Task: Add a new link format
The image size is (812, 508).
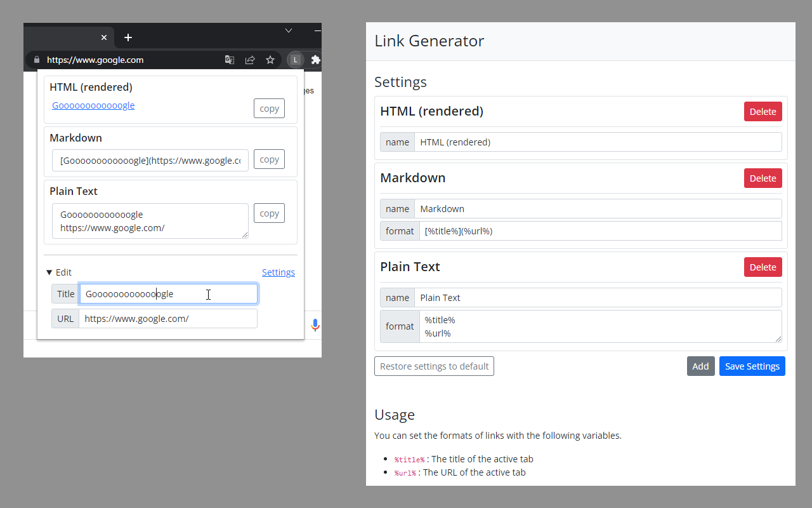Action: tap(700, 366)
